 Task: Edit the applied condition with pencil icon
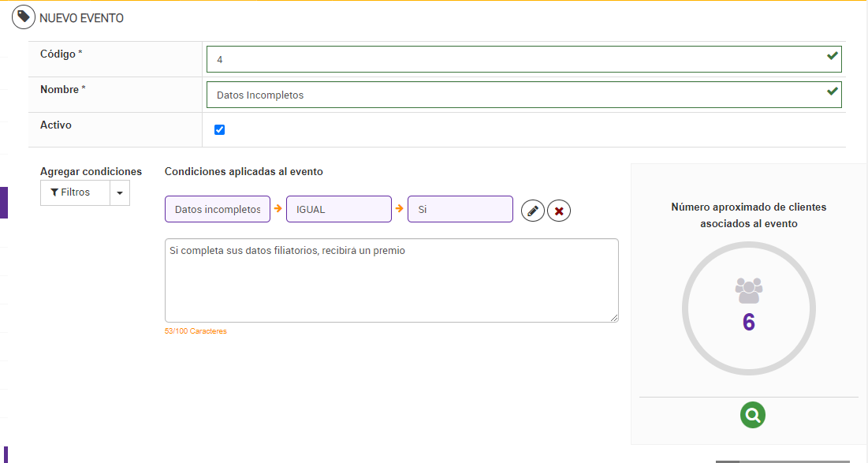point(533,211)
